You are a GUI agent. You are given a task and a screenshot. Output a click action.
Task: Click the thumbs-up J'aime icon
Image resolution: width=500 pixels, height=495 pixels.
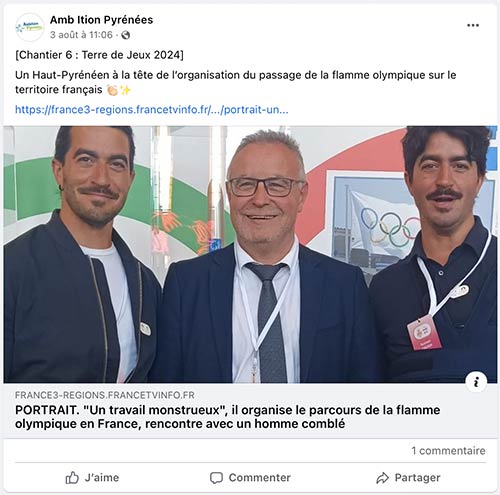(72, 478)
